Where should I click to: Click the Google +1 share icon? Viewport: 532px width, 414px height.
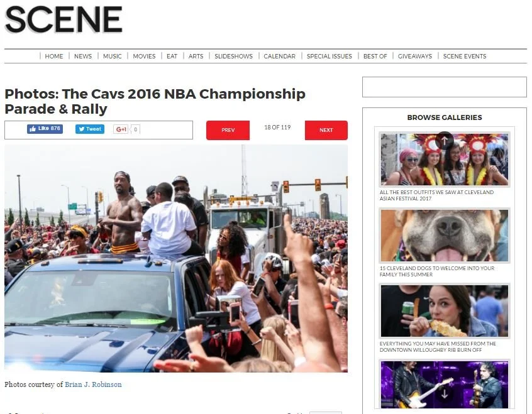(x=121, y=129)
